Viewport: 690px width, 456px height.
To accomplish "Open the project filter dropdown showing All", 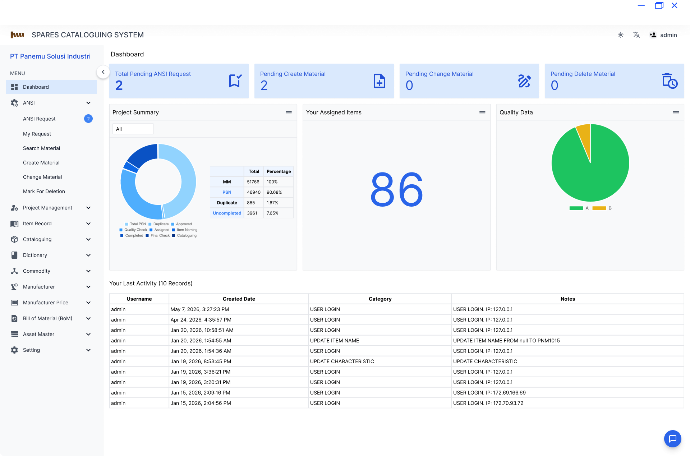I will coord(133,129).
